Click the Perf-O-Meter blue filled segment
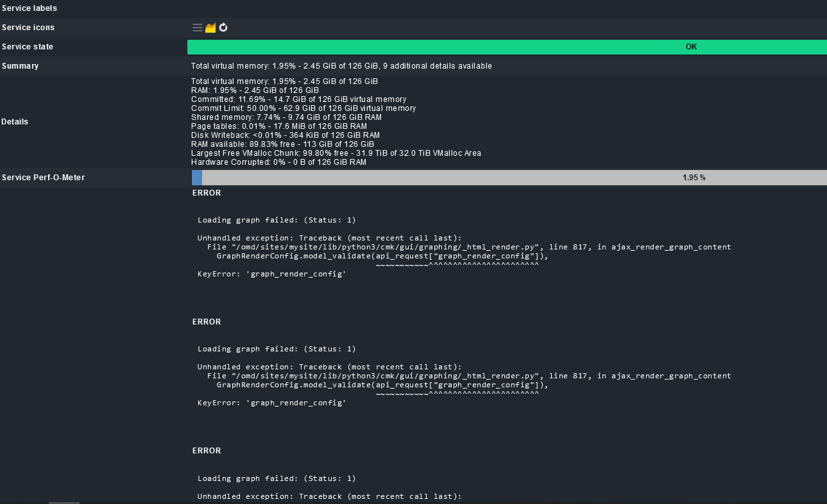Viewport: 827px width, 504px height. click(196, 178)
